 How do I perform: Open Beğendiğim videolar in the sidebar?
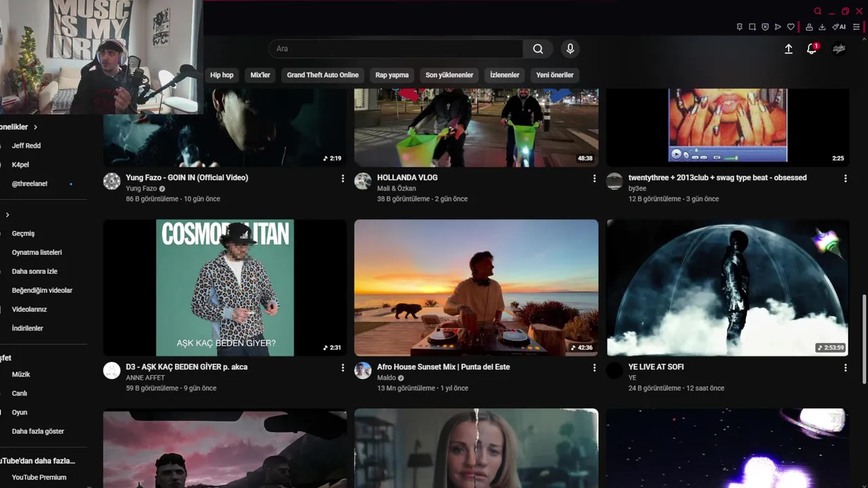(x=42, y=290)
